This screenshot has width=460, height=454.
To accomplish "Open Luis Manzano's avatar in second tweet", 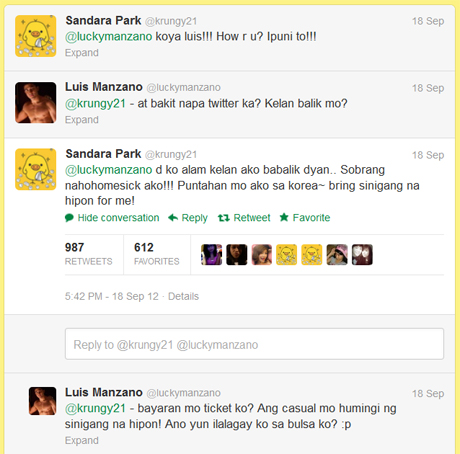I will pos(36,103).
